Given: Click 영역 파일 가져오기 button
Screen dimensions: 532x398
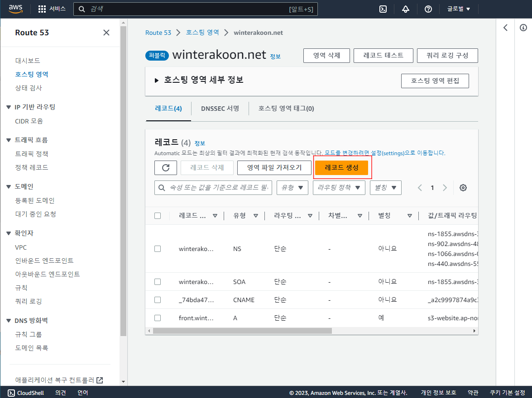Looking at the screenshot, I should coord(274,167).
